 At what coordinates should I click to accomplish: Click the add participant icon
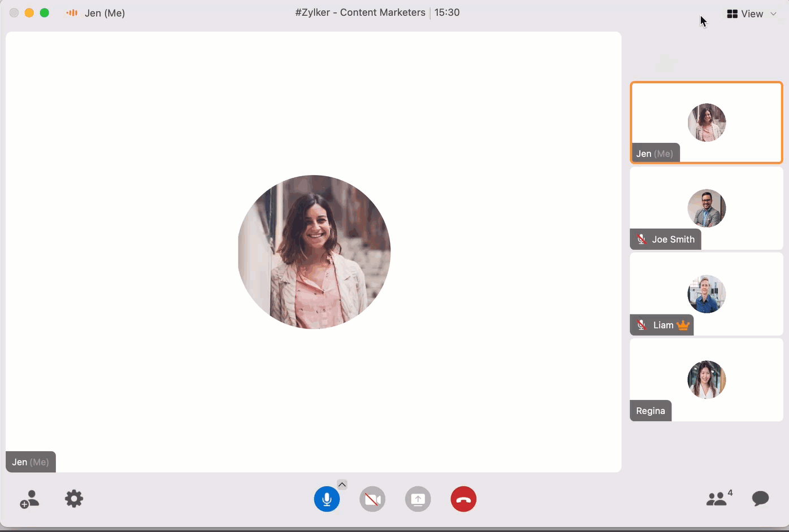coord(29,499)
